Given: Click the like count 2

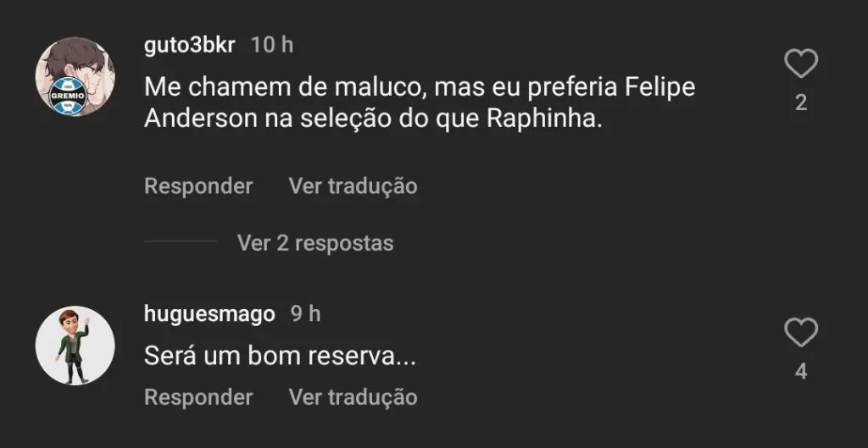Looking at the screenshot, I should coord(800,103).
